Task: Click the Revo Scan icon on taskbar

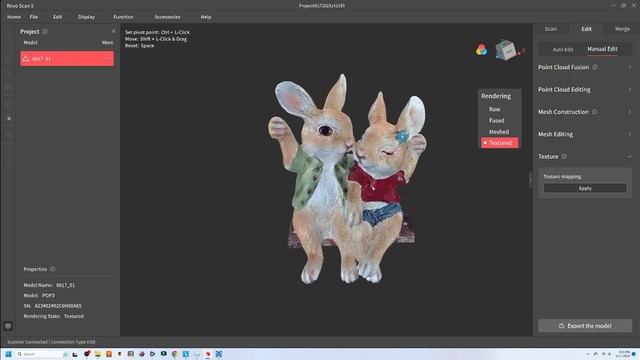Action: pyautogui.click(x=208, y=354)
